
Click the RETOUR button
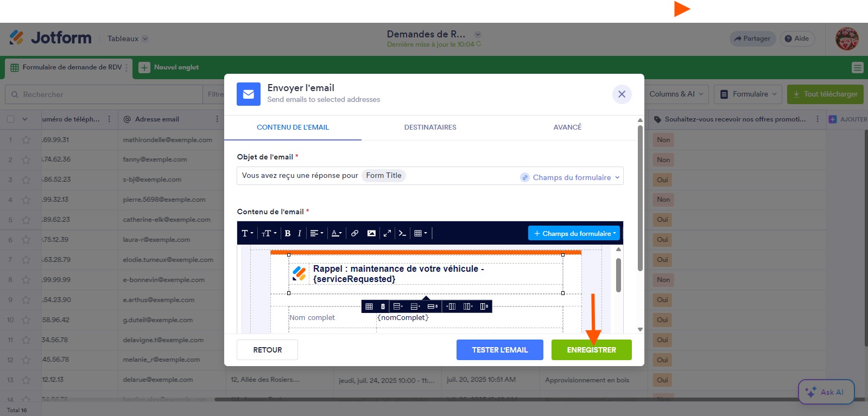[x=267, y=350]
